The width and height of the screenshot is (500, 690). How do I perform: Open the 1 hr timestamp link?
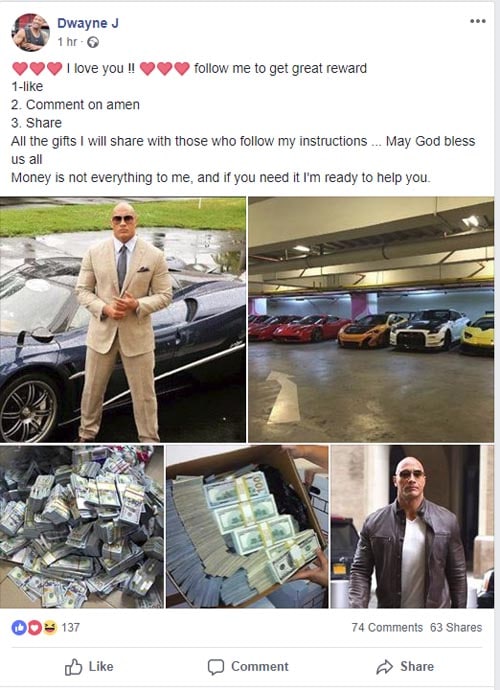click(67, 42)
